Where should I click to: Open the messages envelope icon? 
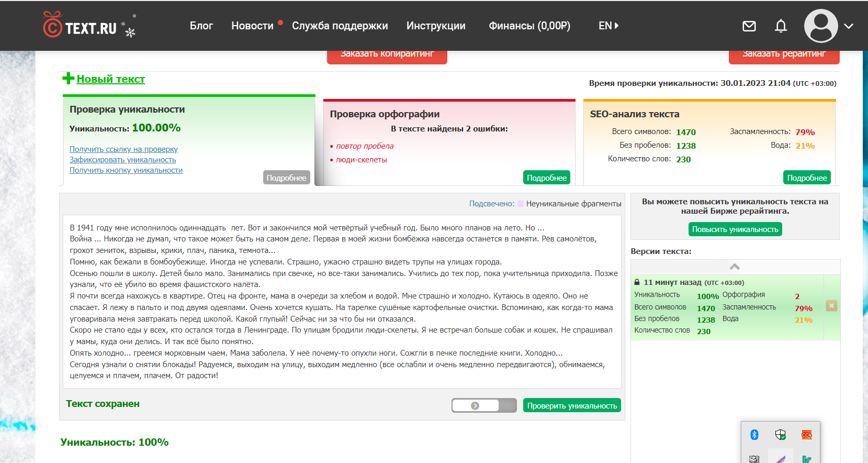[x=749, y=26]
